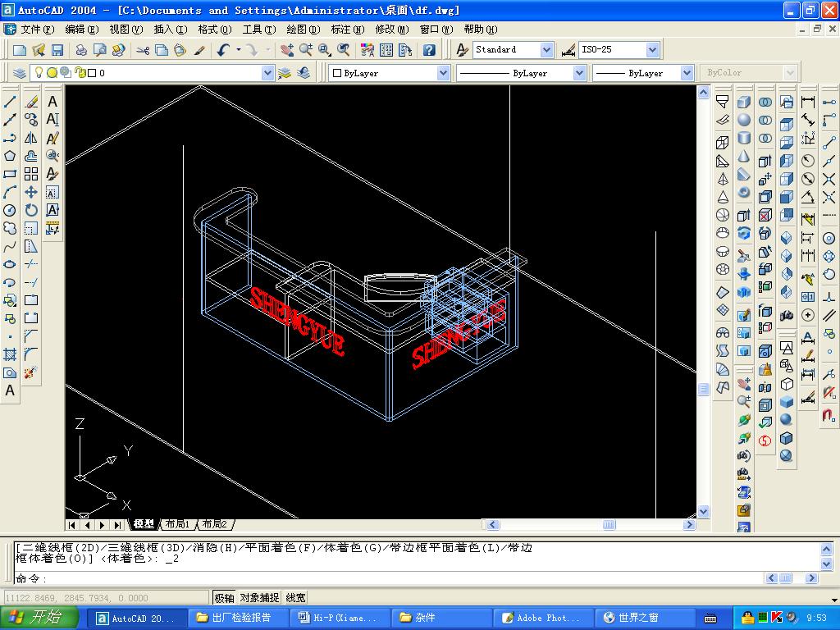
Task: Expand the layer list dropdown
Action: (268, 73)
